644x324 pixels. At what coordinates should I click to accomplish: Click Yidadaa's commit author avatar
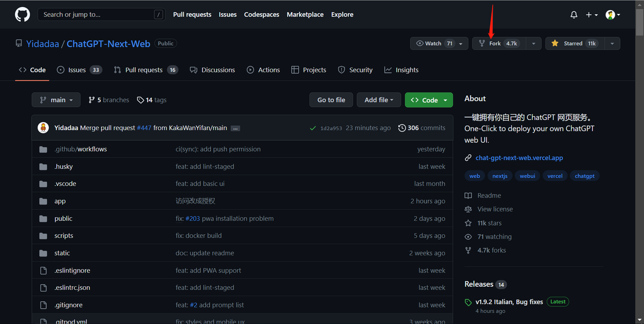click(x=43, y=127)
